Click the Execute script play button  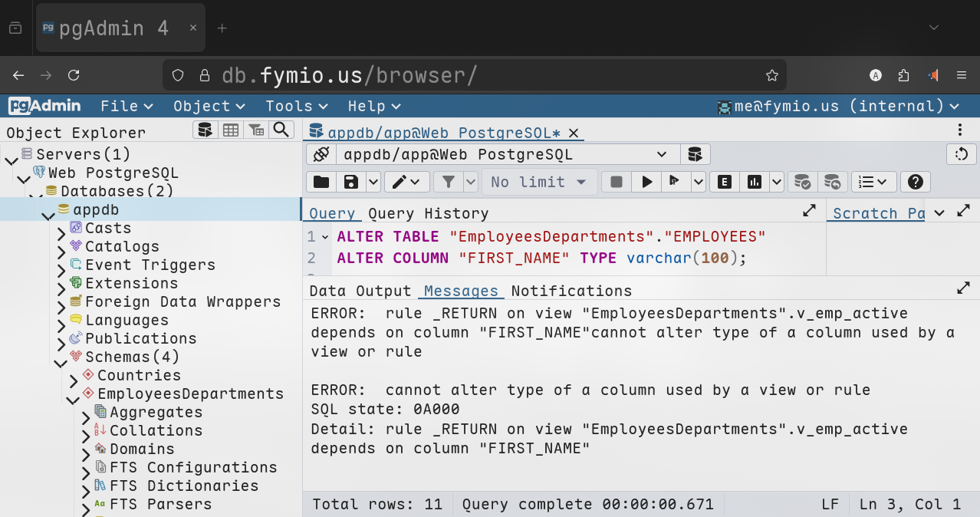pos(647,182)
